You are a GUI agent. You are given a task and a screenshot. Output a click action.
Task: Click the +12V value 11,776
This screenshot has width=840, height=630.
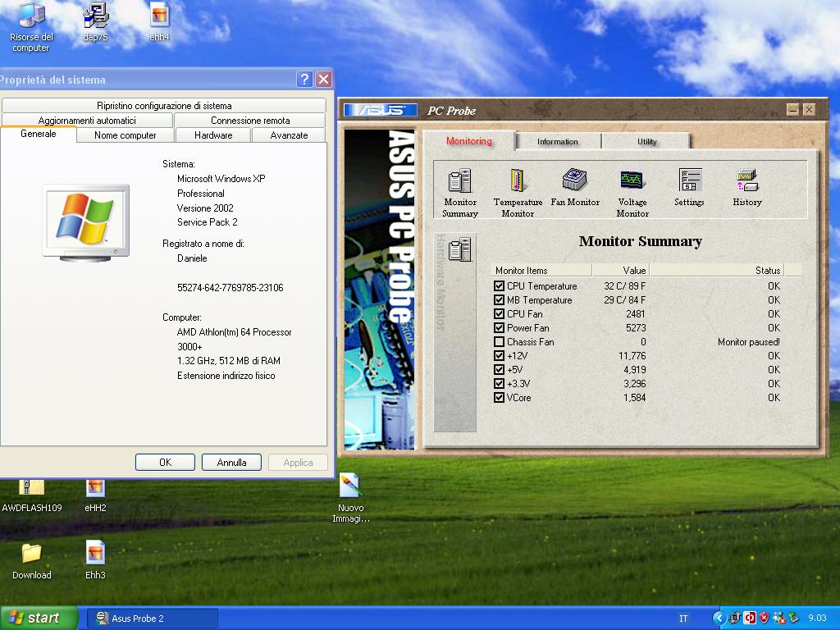click(x=632, y=356)
